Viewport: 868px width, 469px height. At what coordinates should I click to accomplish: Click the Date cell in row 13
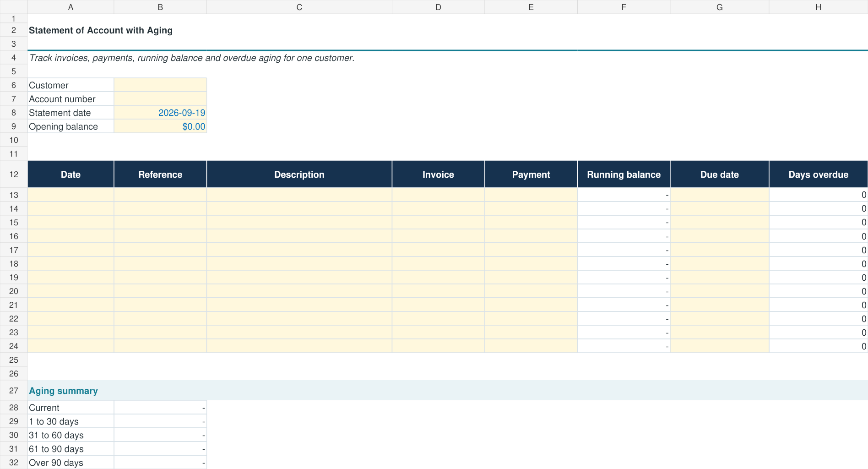coord(71,195)
